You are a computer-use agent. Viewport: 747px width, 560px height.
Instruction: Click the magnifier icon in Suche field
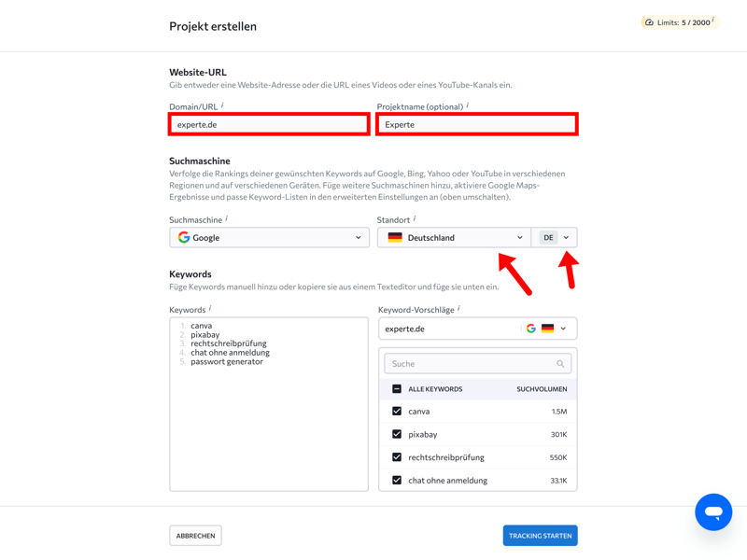click(x=560, y=364)
